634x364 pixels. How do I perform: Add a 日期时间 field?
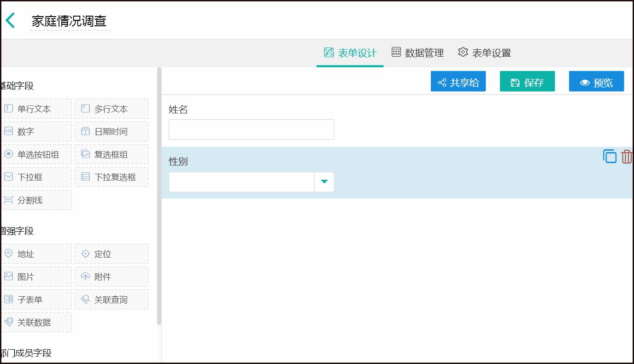pos(112,131)
